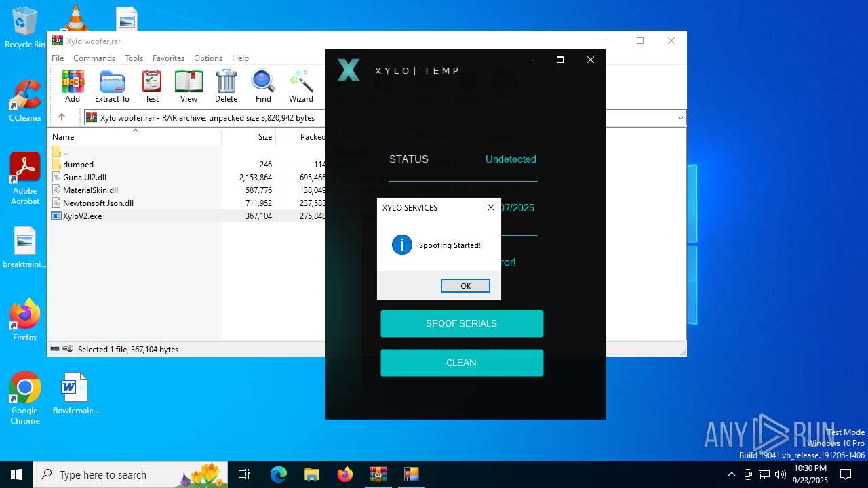The width and height of the screenshot is (868, 488).
Task: Open Microsoft Edge from the taskbar
Action: coord(279,474)
